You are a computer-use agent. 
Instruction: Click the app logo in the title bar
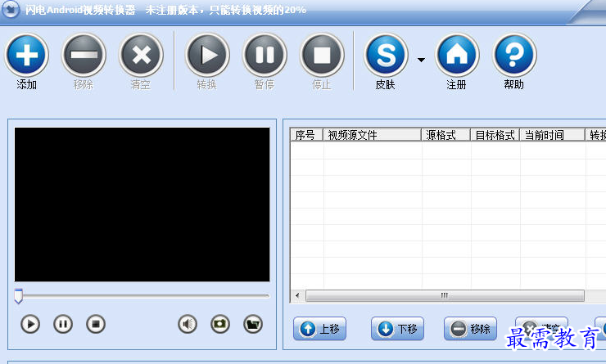[x=11, y=9]
